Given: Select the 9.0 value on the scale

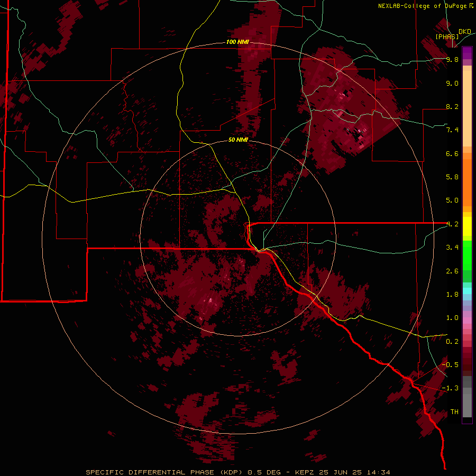Looking at the screenshot, I should pyautogui.click(x=452, y=83).
